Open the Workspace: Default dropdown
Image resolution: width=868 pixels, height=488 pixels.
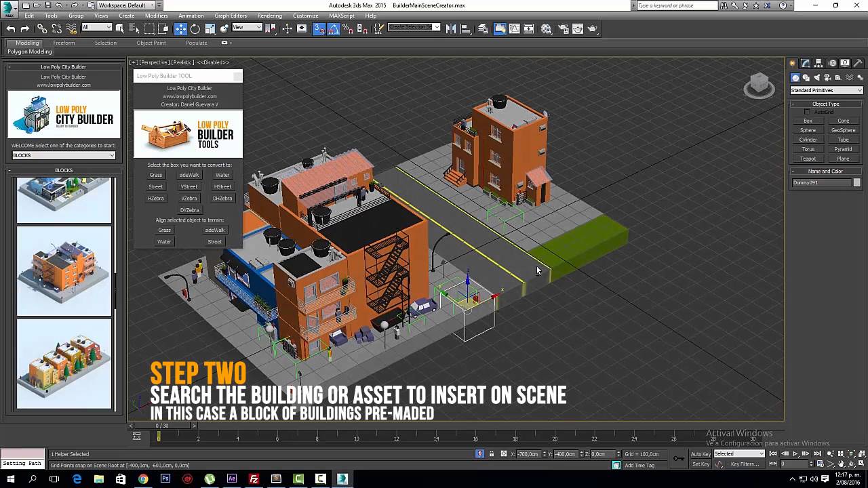(125, 5)
